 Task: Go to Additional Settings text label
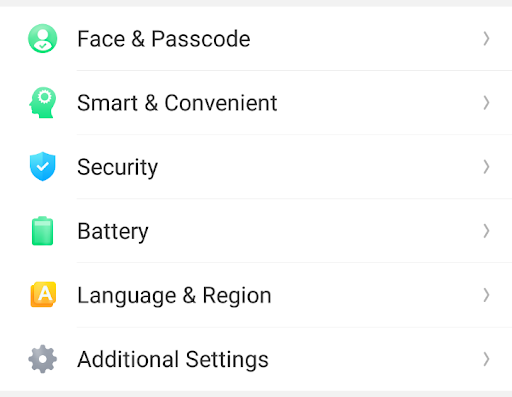pos(173,359)
